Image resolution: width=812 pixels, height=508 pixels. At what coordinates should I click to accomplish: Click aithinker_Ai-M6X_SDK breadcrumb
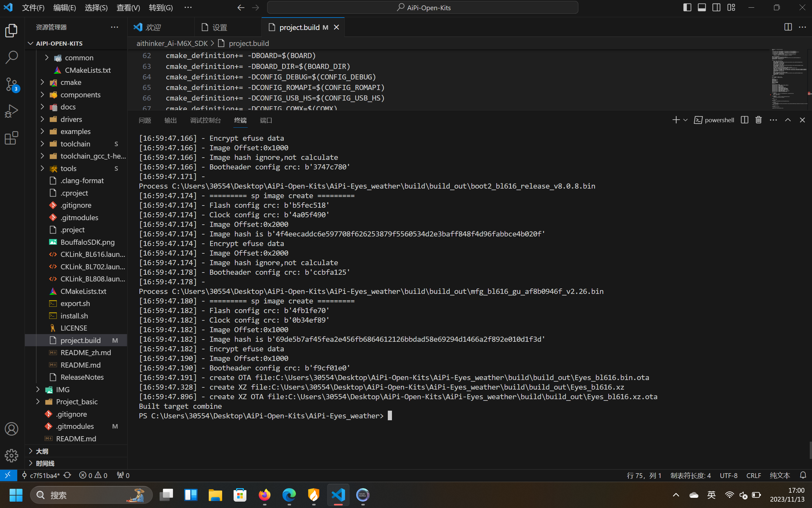[172, 43]
